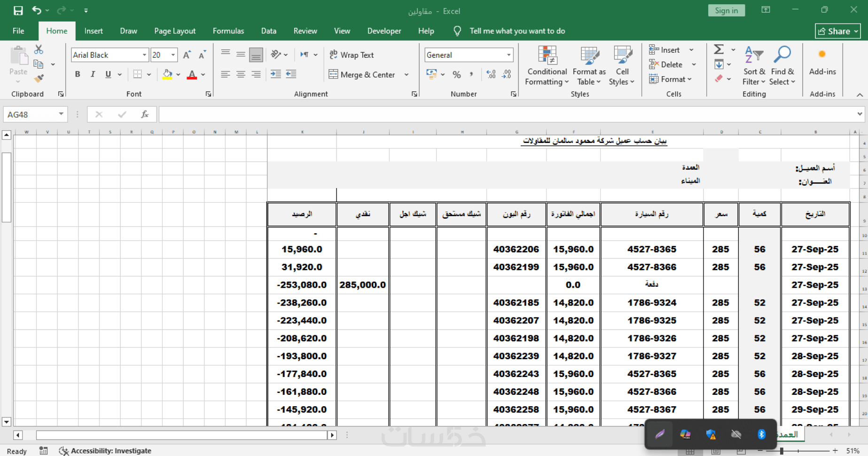Switch to the Page Layout tab

175,31
